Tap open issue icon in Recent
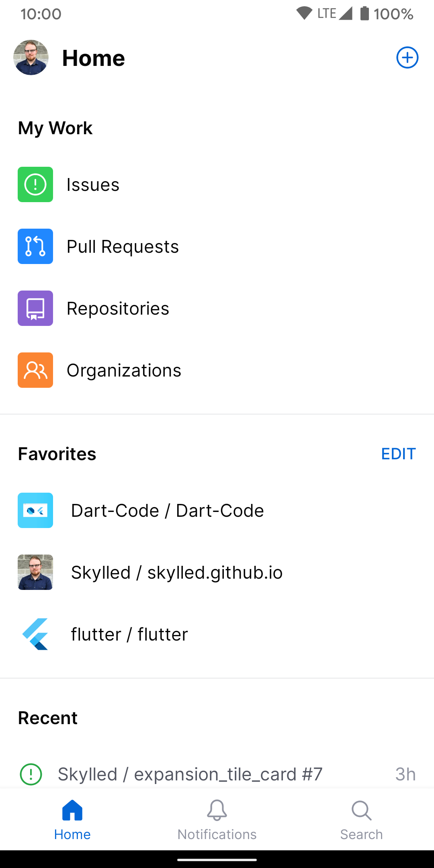434x868 pixels. point(31,774)
